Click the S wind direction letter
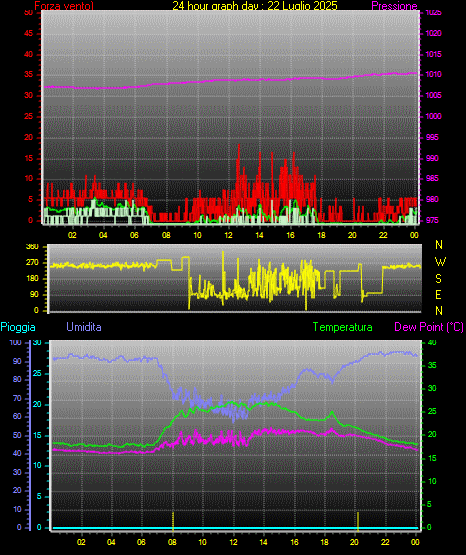Viewport: 466px width, 555px height. tap(438, 279)
